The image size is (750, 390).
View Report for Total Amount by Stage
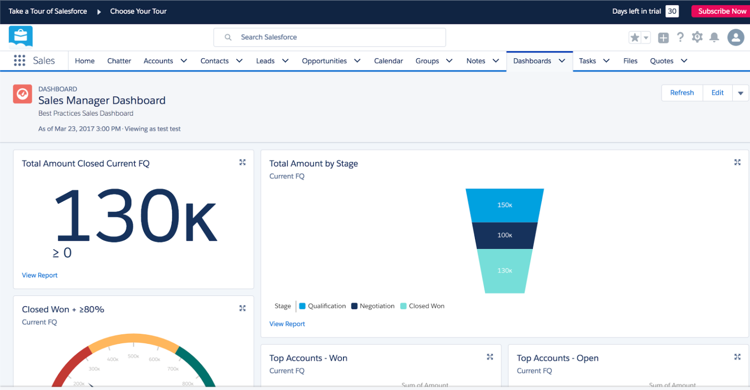tap(287, 324)
